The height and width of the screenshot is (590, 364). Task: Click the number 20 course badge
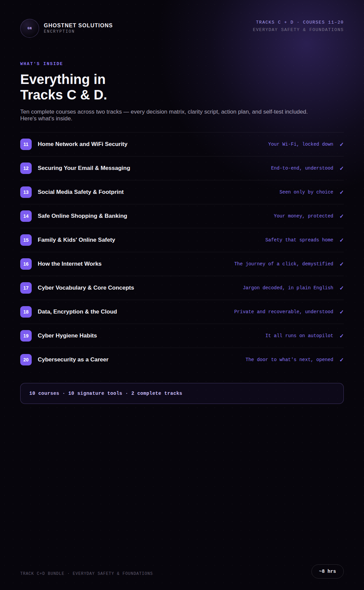pyautogui.click(x=26, y=360)
